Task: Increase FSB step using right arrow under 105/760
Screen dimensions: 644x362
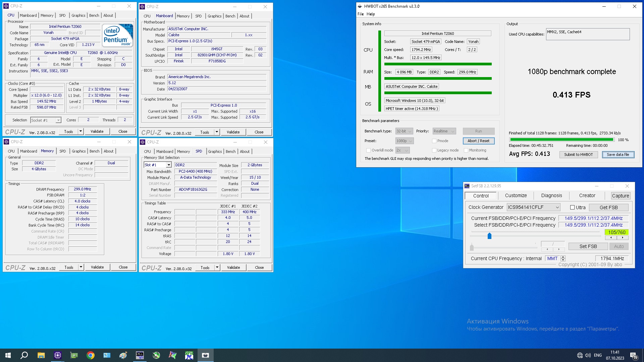Action: click(623, 238)
